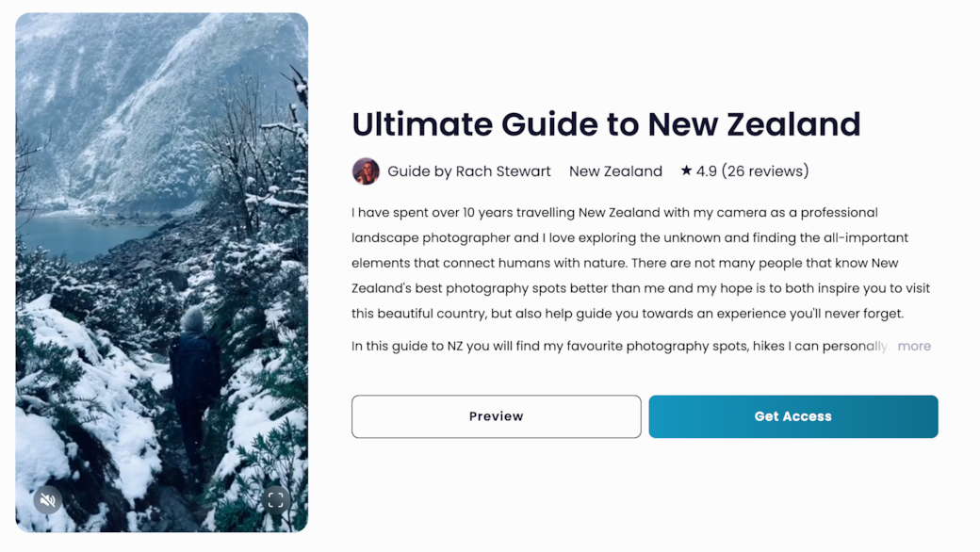The image size is (980, 552).
Task: Enter fullscreen using the expand icon
Action: (275, 500)
